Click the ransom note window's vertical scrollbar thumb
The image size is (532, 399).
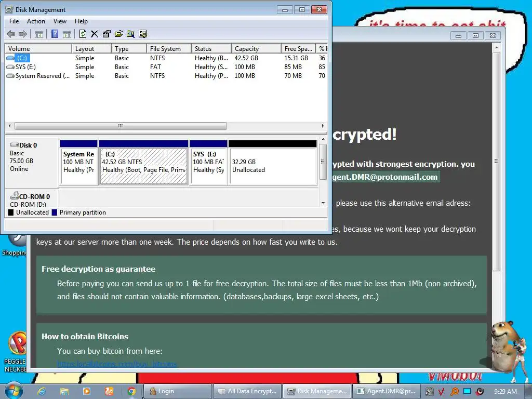tap(496, 161)
